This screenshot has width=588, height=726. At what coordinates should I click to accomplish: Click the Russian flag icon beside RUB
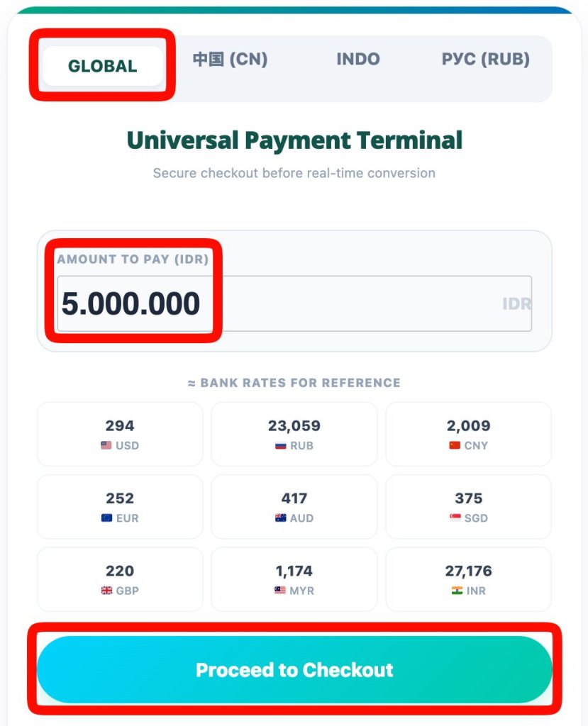pyautogui.click(x=281, y=446)
